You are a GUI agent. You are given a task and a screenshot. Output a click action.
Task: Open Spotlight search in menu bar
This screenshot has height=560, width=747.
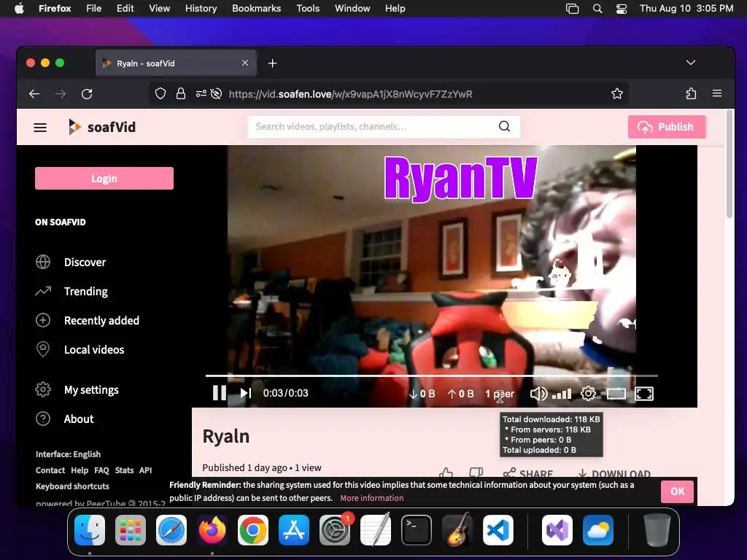597,9
